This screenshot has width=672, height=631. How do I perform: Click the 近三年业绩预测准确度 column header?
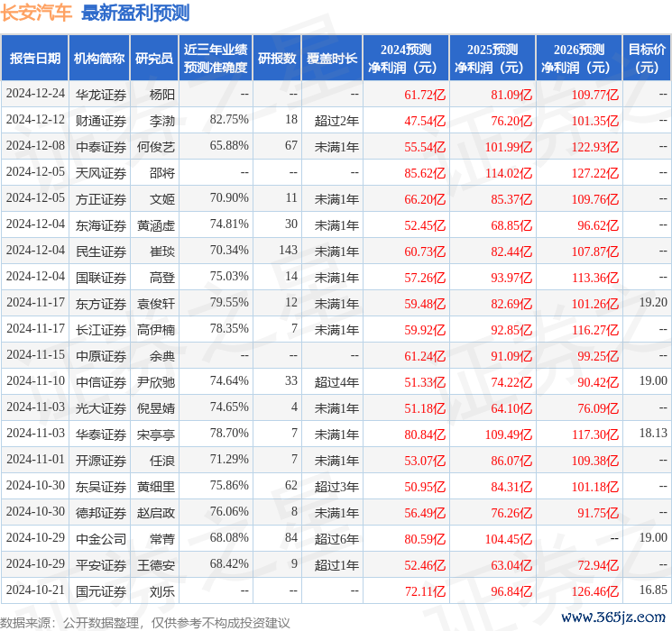pos(216,59)
